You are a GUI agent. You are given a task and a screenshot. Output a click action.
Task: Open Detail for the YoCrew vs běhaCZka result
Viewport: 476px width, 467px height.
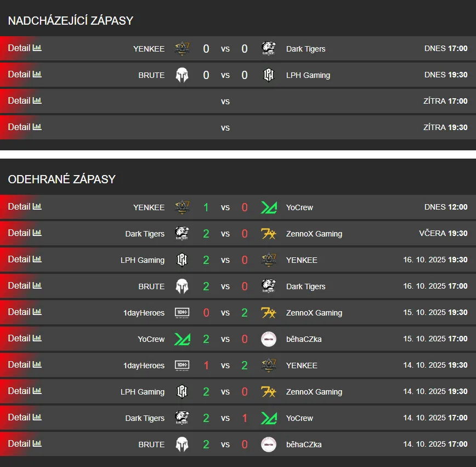tap(19, 339)
